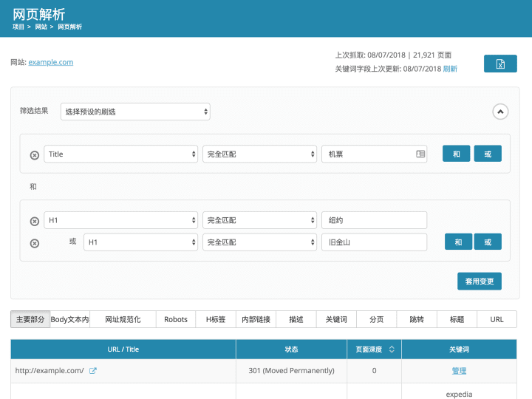
Task: Click the 301 (Moved Permanently) status cell
Action: coord(291,371)
